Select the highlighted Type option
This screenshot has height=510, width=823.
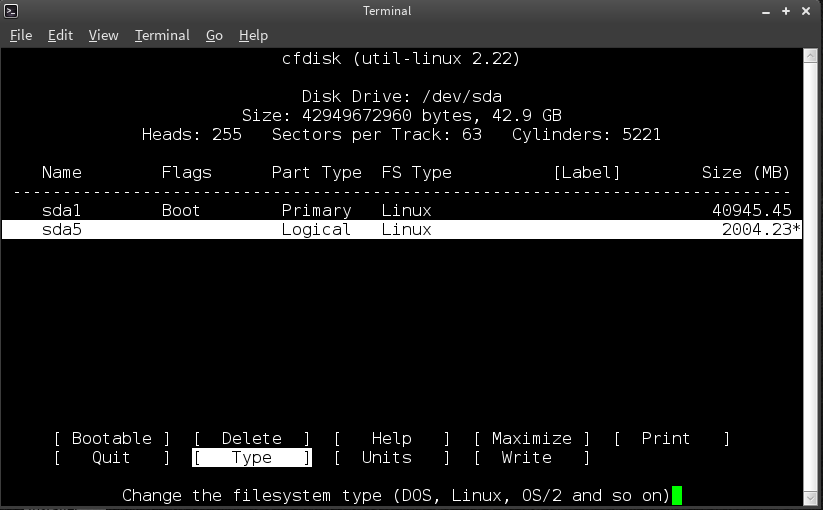click(252, 458)
